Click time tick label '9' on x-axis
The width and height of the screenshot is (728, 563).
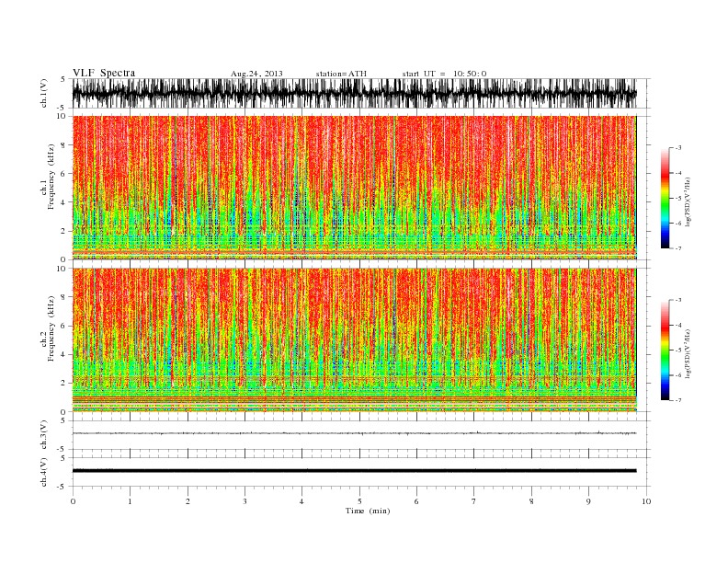588,501
